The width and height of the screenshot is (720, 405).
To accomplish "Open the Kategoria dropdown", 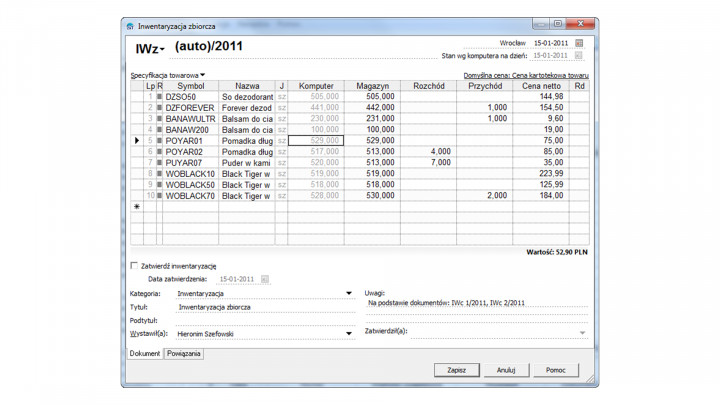I will [349, 293].
